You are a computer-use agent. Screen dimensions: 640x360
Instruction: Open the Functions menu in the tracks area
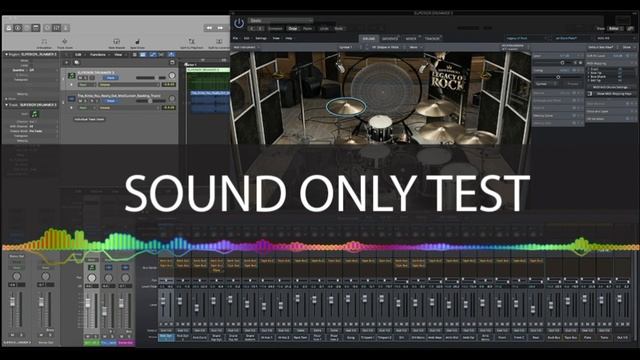[98, 54]
